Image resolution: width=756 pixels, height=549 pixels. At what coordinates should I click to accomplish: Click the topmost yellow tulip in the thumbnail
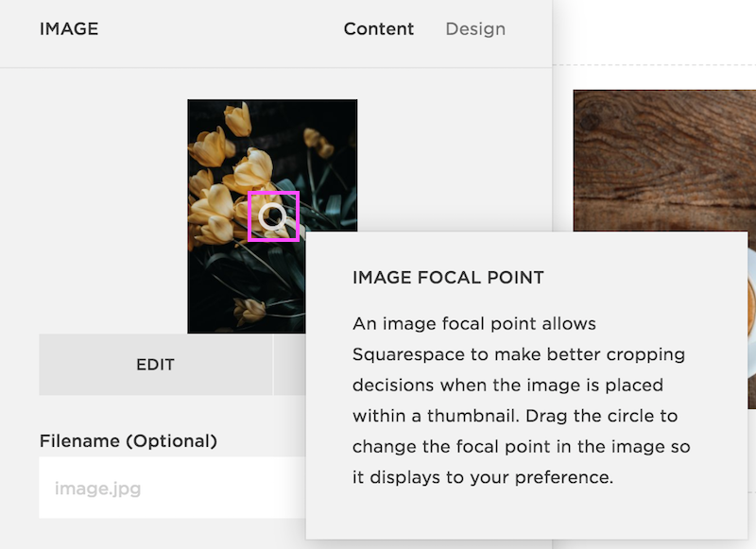click(x=239, y=119)
